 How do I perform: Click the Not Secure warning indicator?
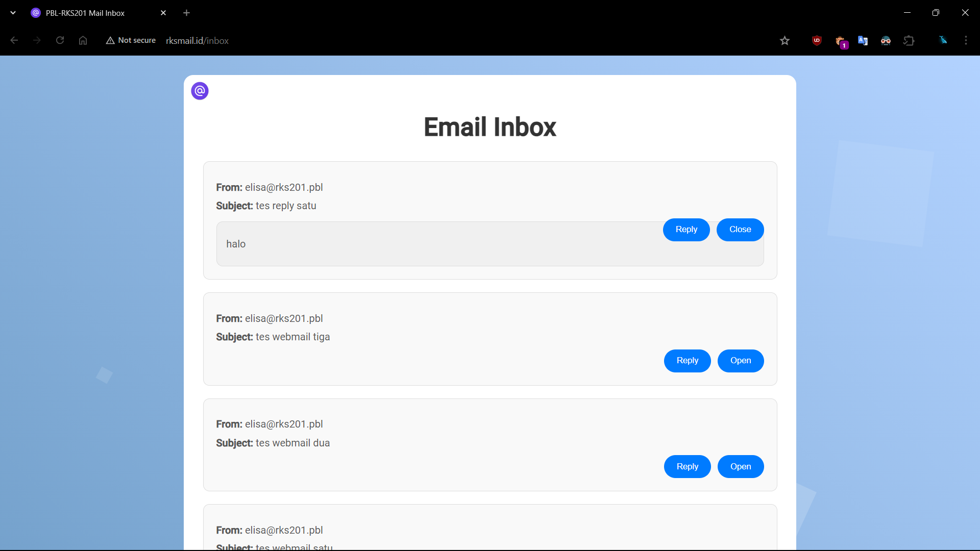click(131, 40)
